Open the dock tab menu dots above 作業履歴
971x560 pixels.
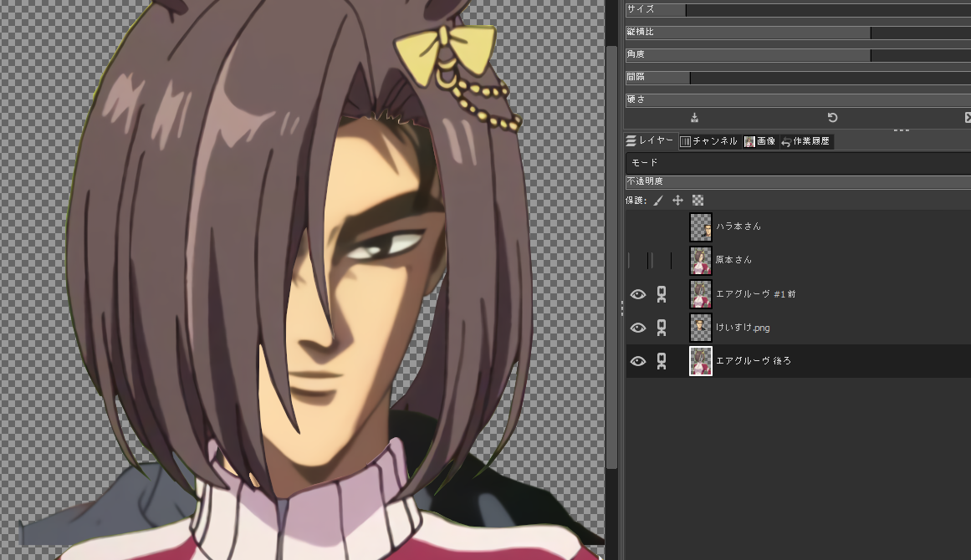point(901,130)
